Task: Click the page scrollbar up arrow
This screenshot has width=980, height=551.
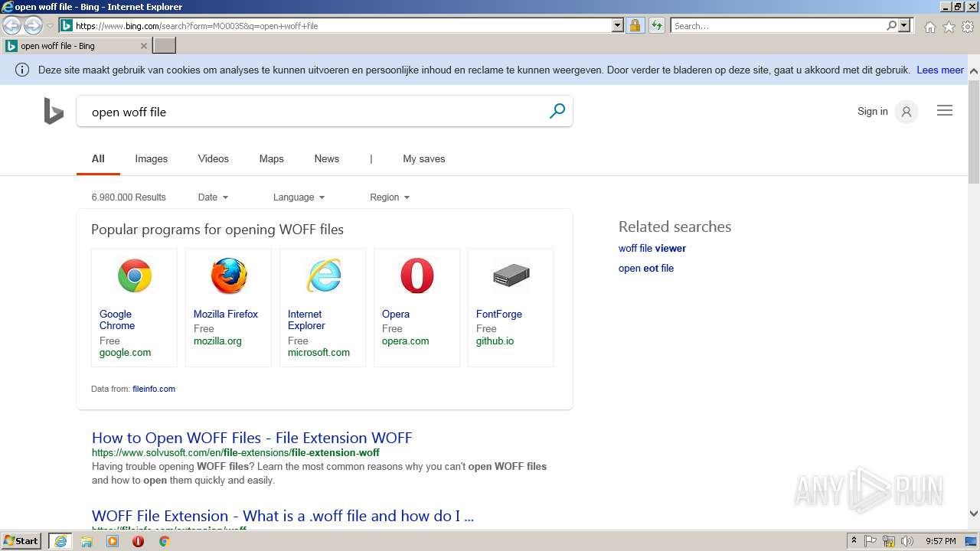Action: coord(974,71)
